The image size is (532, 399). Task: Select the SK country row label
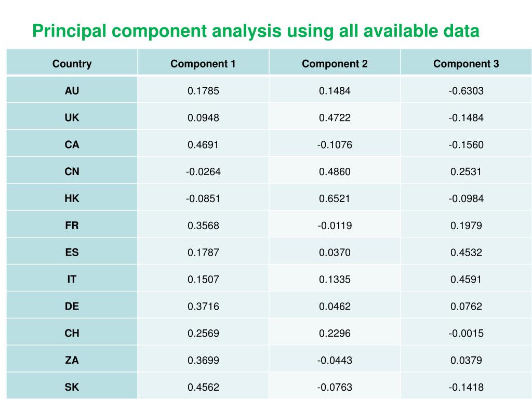72,387
